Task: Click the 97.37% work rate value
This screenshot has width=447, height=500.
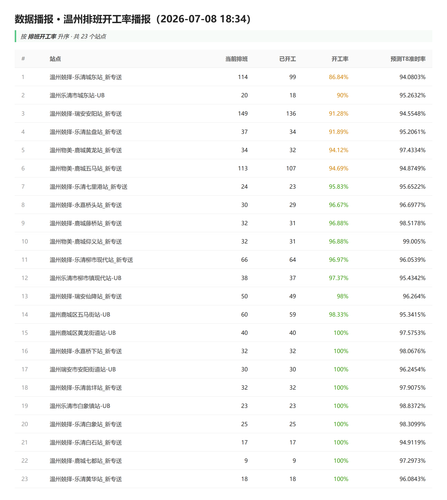Action: click(338, 278)
